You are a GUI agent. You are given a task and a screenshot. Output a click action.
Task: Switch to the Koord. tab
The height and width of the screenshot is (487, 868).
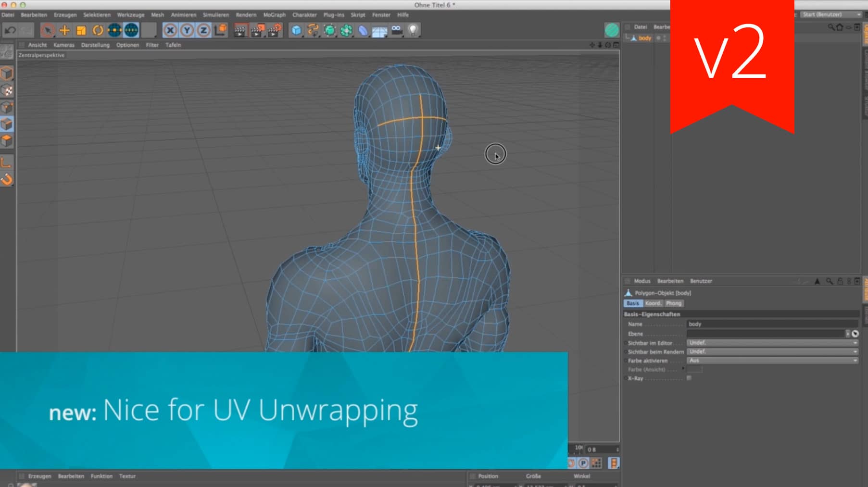[x=653, y=303]
